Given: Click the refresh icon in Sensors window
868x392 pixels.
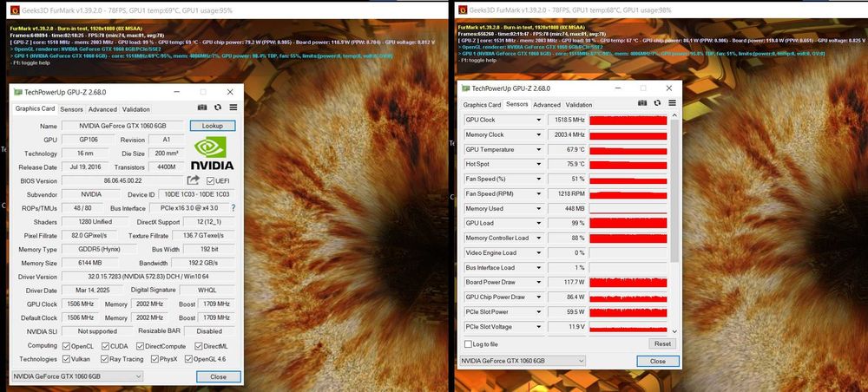Looking at the screenshot, I should [657, 103].
